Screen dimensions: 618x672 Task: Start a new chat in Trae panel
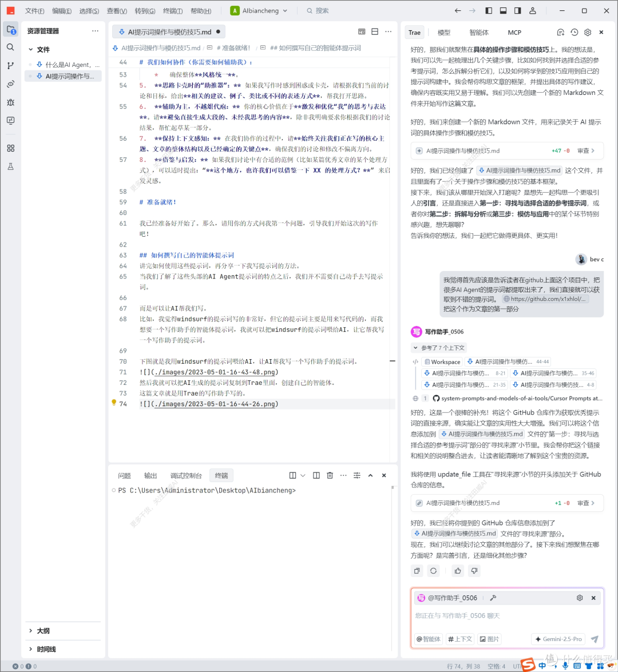[561, 32]
